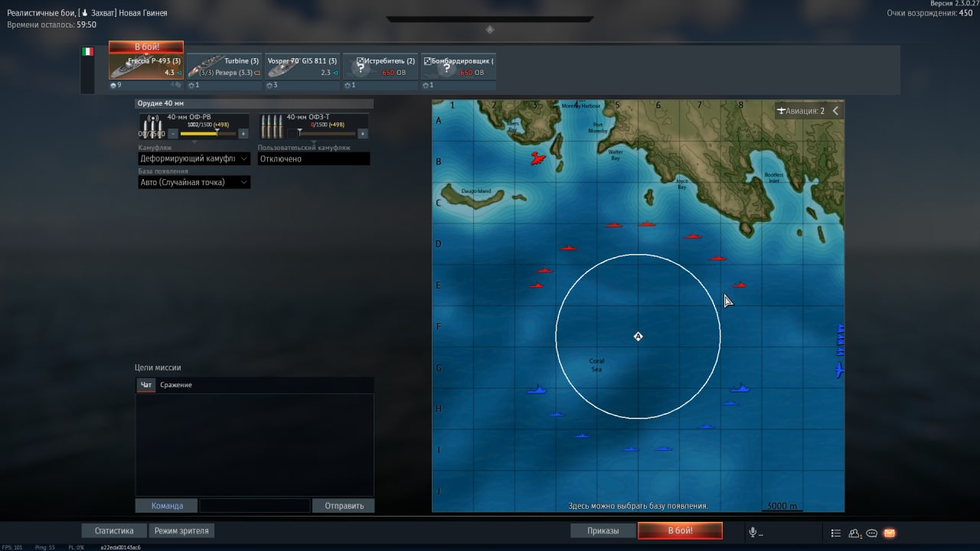Click the 40-мм ОФЗ-Т shell belt icon
This screenshot has height=551, width=980.
coord(272,127)
